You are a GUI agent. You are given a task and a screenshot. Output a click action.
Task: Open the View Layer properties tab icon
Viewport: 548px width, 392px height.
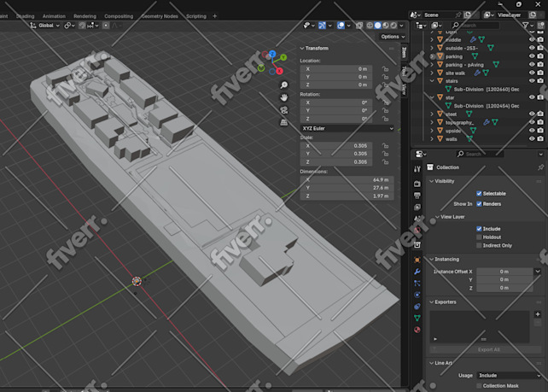(x=417, y=207)
